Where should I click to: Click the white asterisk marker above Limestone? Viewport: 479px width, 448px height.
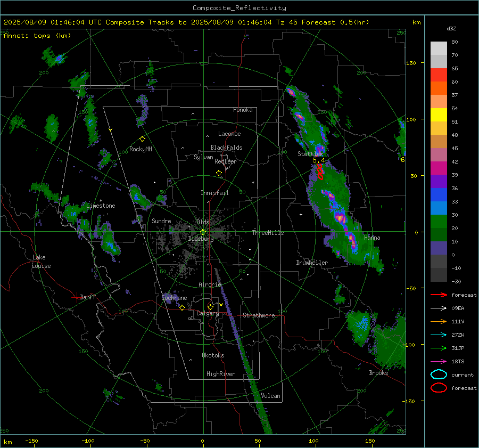click(x=101, y=201)
